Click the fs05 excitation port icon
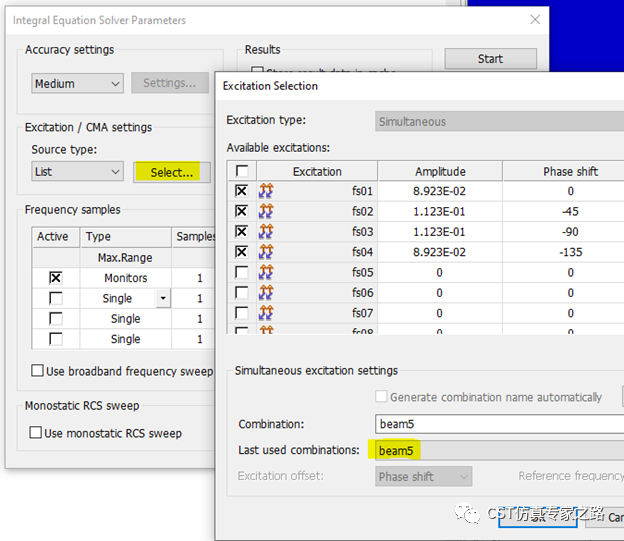Screen dimensions: 624x541 (x=266, y=272)
